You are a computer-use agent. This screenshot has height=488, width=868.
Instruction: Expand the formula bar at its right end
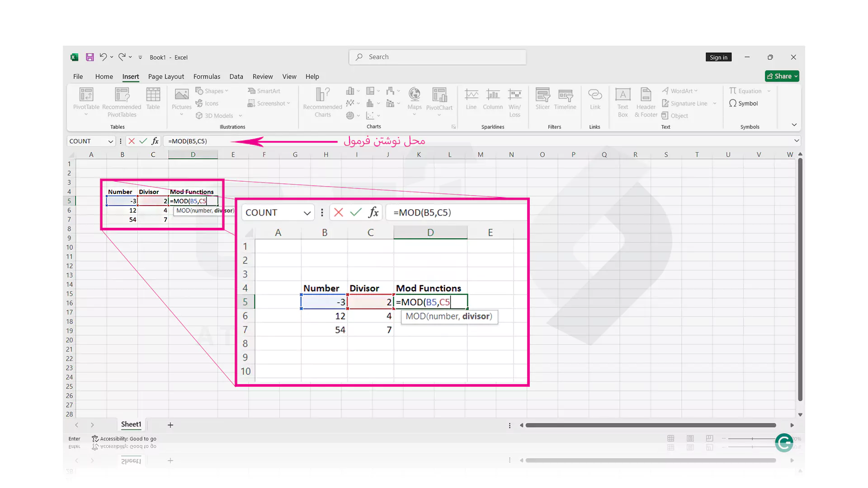[x=797, y=141]
